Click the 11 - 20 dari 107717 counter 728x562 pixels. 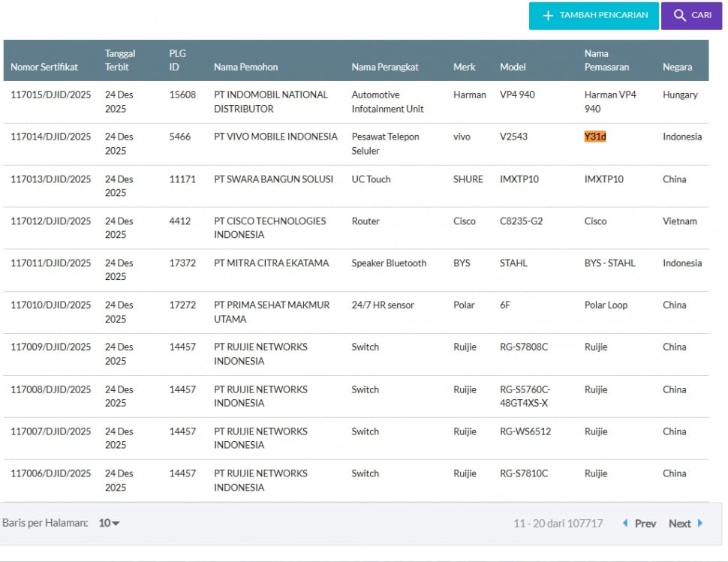[x=558, y=523]
